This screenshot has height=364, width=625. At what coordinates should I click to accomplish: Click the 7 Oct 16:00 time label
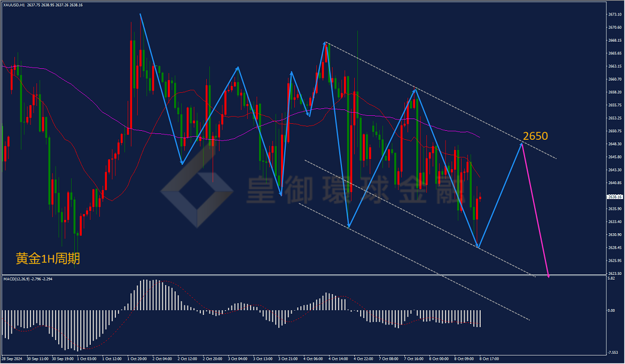click(413, 359)
